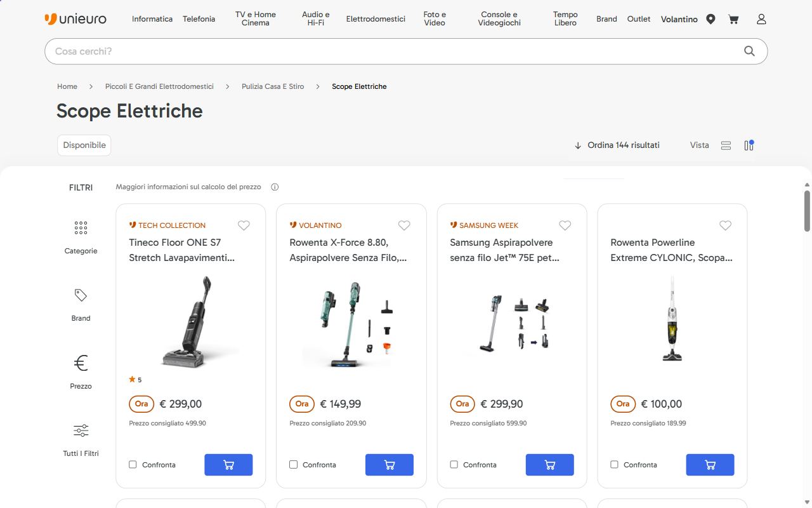Toggle the Disponibile availability filter
The width and height of the screenshot is (812, 508).
click(84, 145)
